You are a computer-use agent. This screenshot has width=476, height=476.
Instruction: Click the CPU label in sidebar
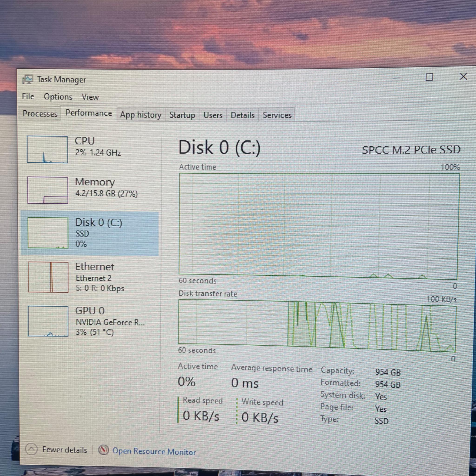coord(85,141)
